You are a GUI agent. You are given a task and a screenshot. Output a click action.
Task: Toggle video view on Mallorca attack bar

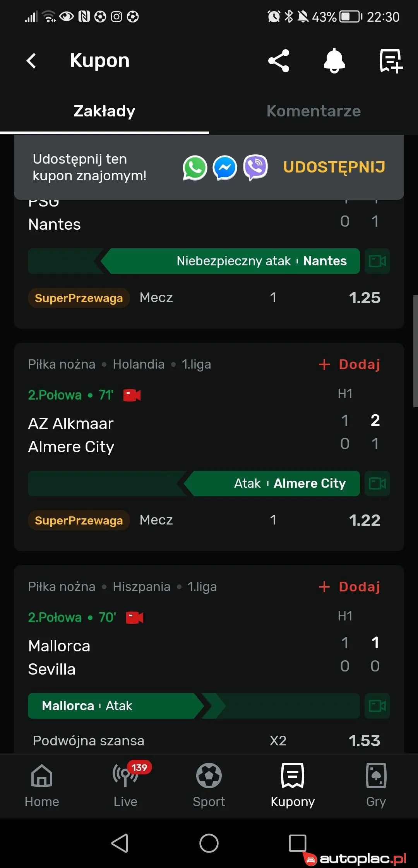377,706
